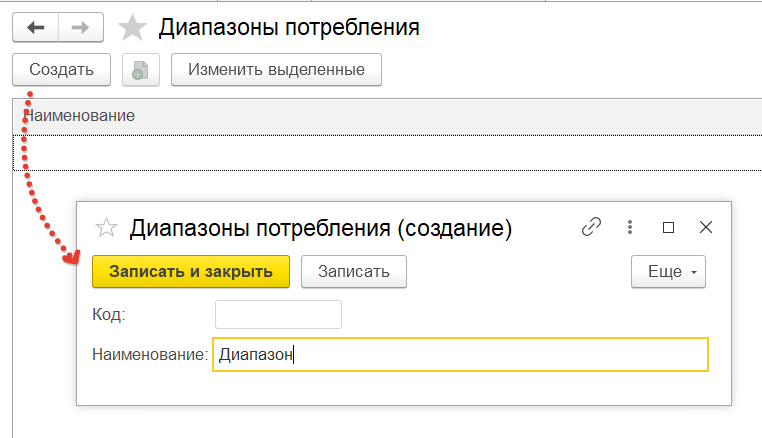Click the dialog title Диапазоны потребления (создание)

coord(321,228)
